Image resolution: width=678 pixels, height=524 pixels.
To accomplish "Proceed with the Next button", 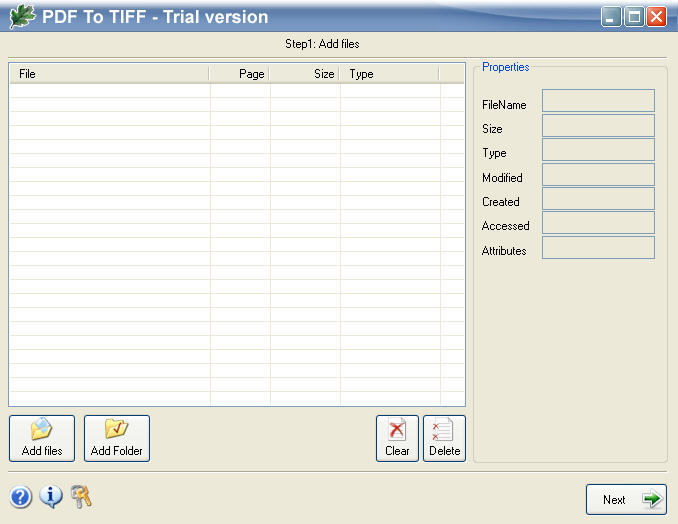I will [626, 499].
